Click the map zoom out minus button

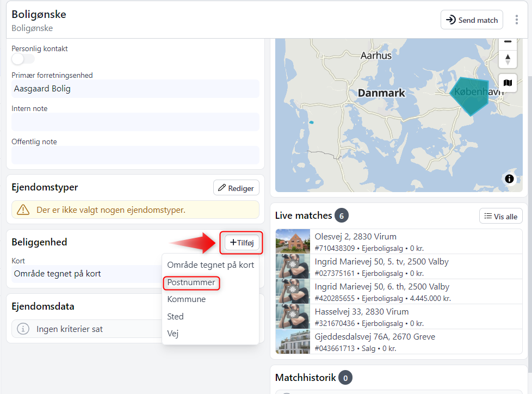pos(508,42)
